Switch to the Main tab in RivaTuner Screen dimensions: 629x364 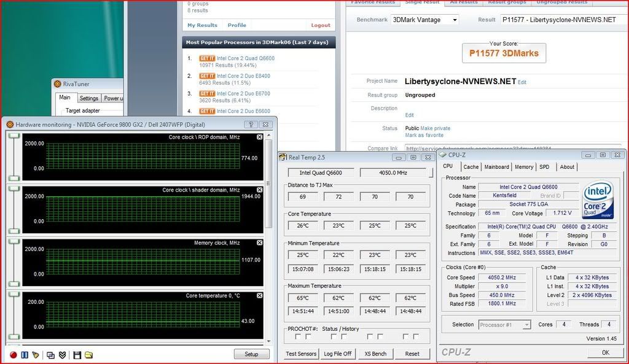pyautogui.click(x=64, y=98)
